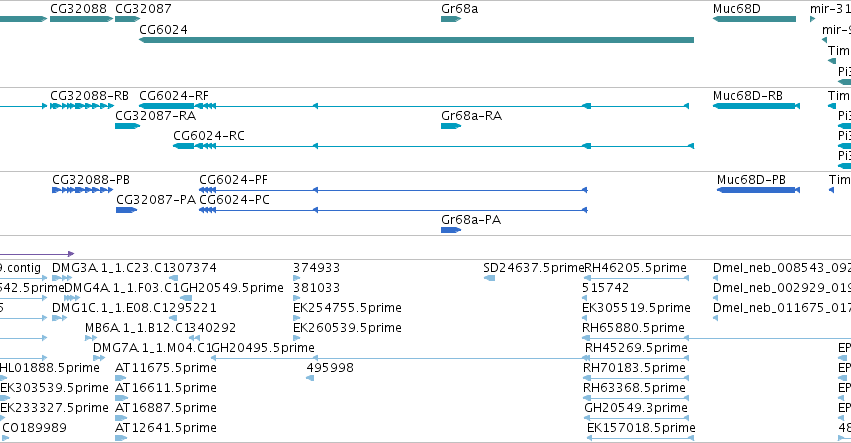Click the CG32087-PA protein glyph

click(126, 210)
